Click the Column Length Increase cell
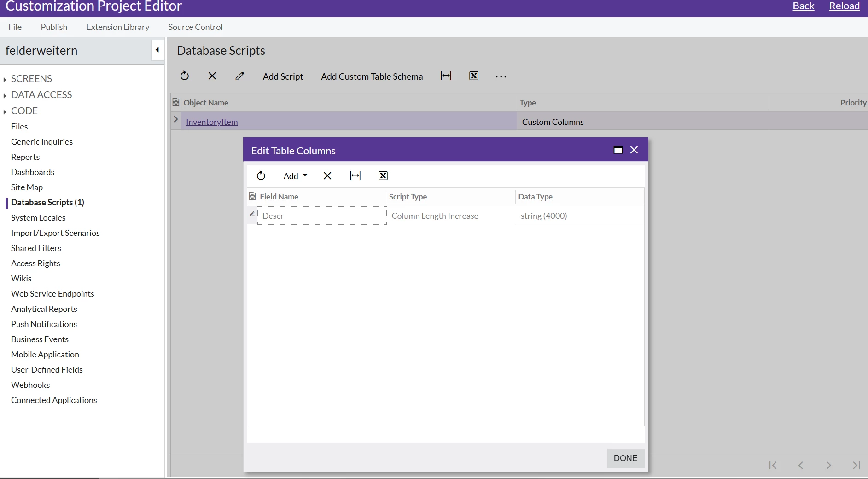This screenshot has width=868, height=479. [x=451, y=216]
